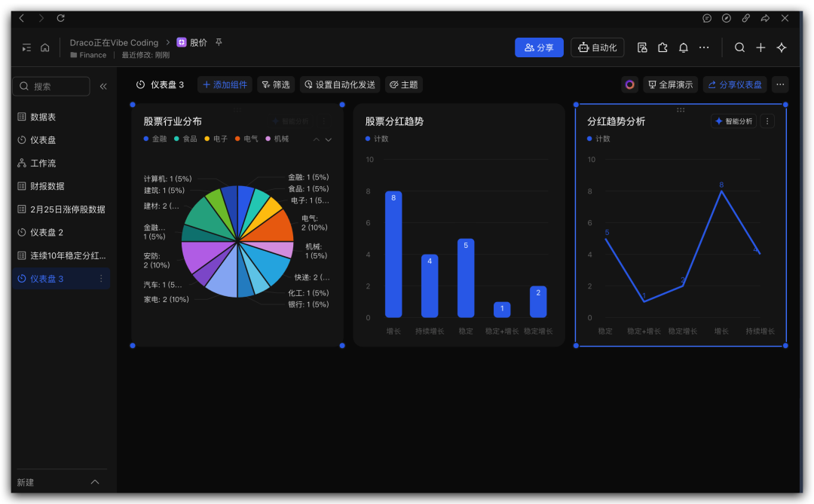Toggle the 电气 legend series visibility

246,139
